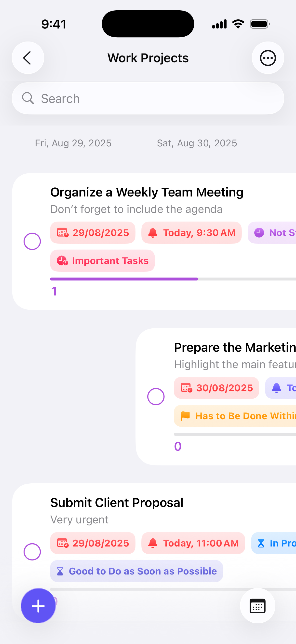Open the calendar view button
The width and height of the screenshot is (296, 644).
pos(257,605)
